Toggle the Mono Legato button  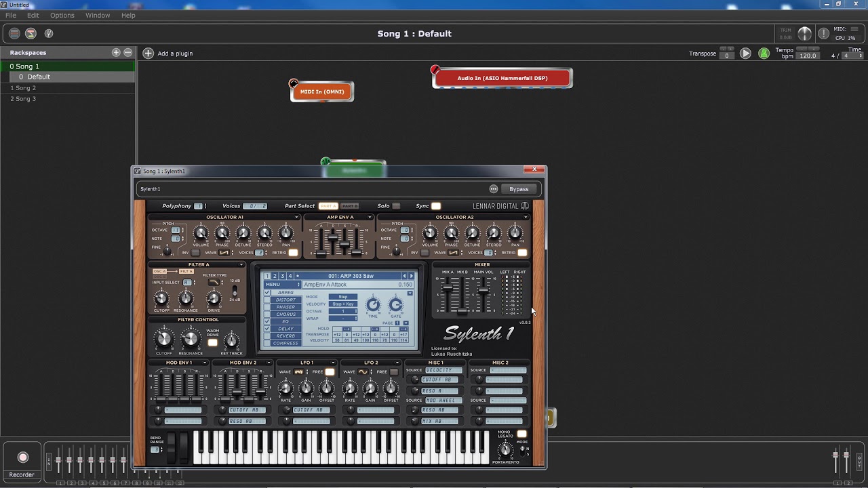point(521,434)
